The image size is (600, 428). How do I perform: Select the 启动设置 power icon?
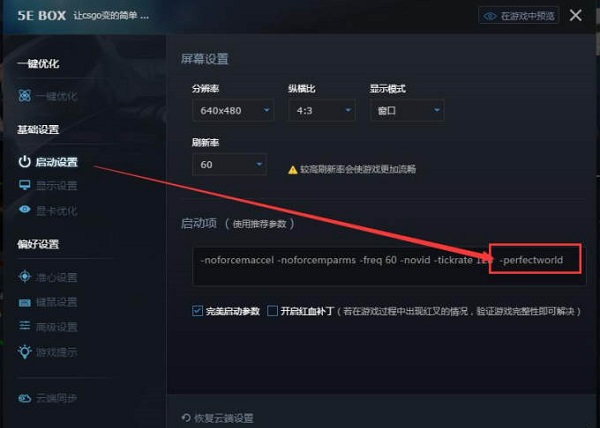coord(24,162)
